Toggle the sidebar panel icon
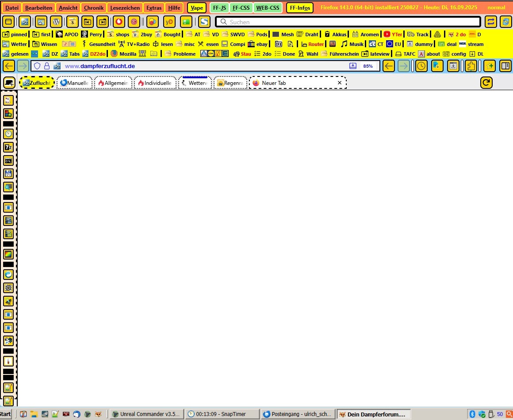The height and width of the screenshot is (420, 513). point(505,66)
